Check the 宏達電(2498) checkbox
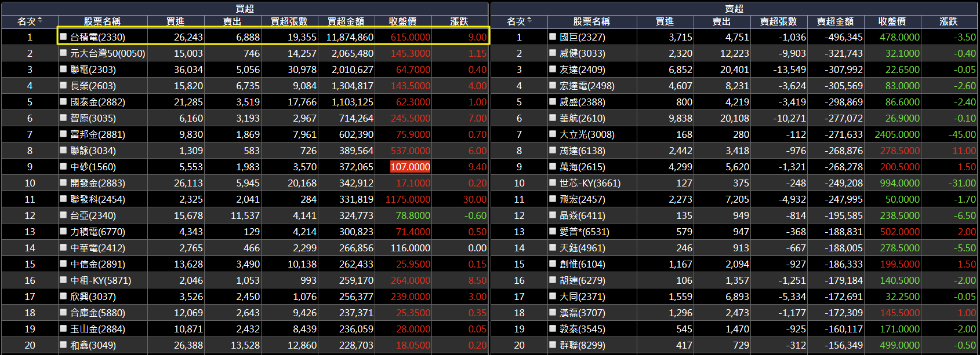The width and height of the screenshot is (980, 355). pos(553,85)
